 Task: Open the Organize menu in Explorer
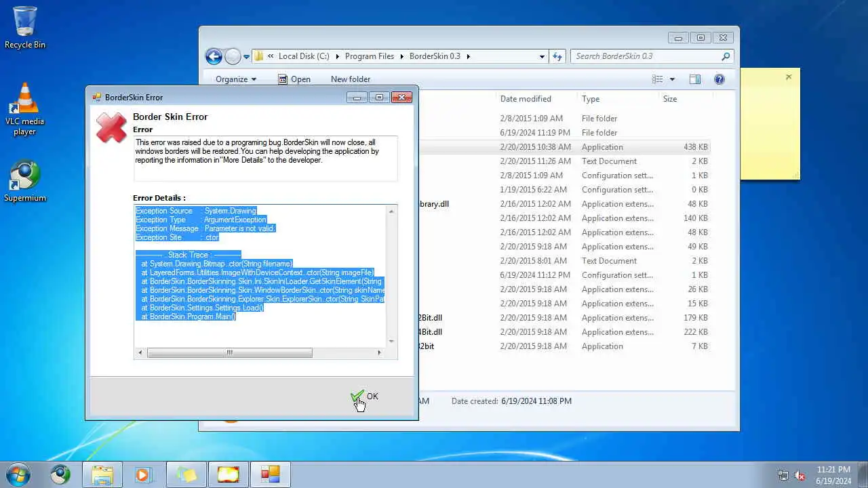pos(236,79)
